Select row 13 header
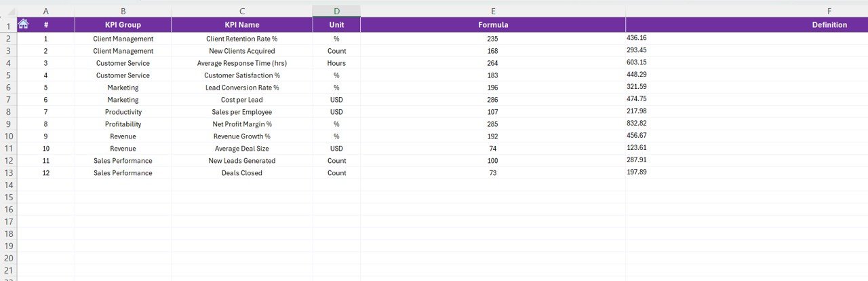The image size is (868, 281). tap(8, 173)
